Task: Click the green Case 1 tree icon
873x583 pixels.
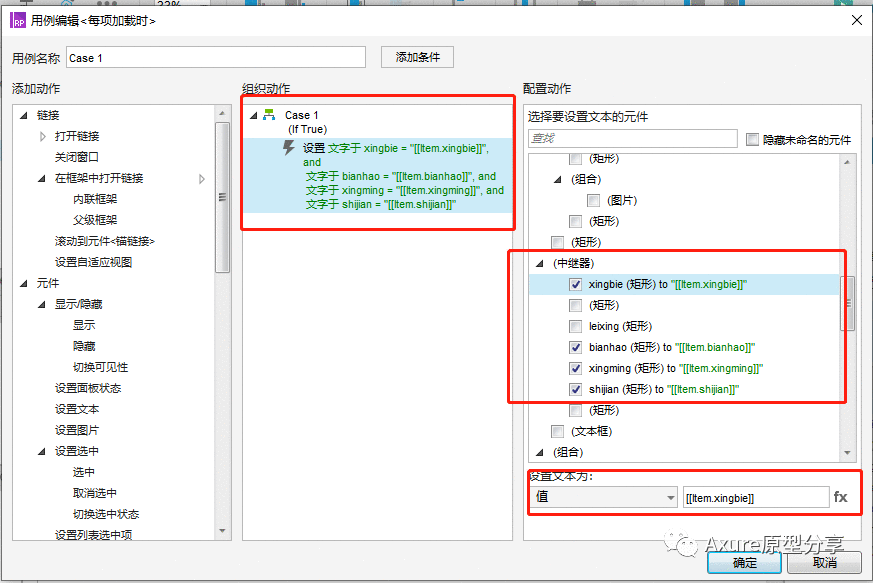Action: (x=269, y=115)
